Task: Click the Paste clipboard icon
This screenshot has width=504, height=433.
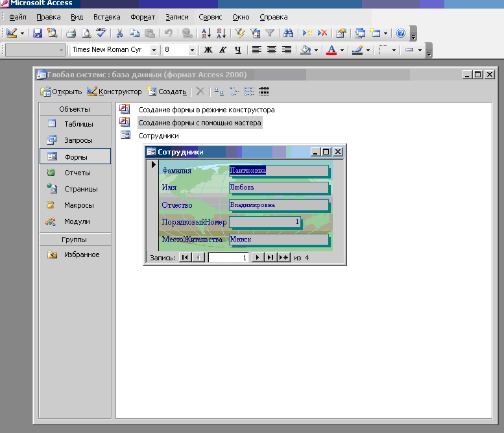Action: pyautogui.click(x=149, y=33)
